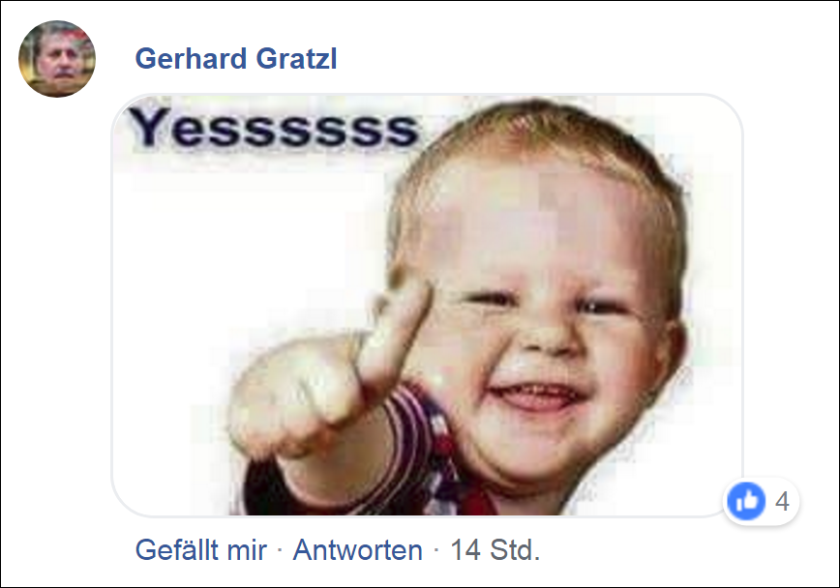Open Gerhard Gratzl's profile picture

point(57,58)
